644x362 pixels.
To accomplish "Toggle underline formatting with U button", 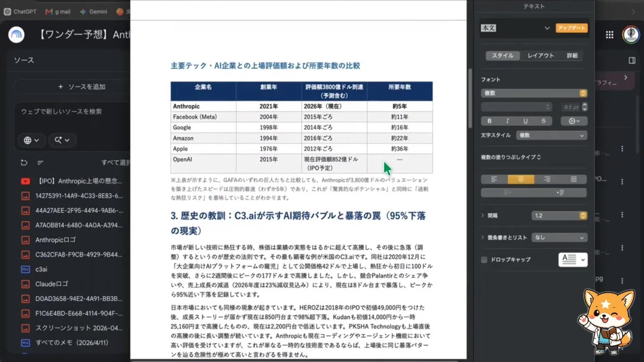I will (x=525, y=121).
